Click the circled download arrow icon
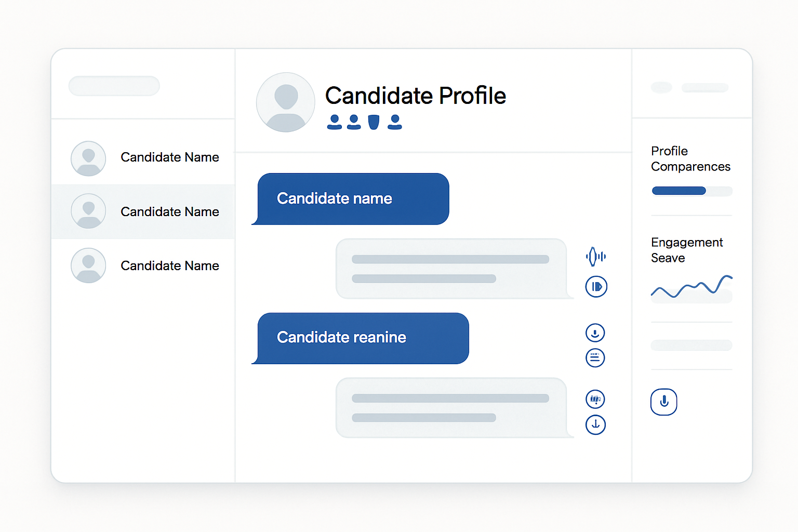This screenshot has height=532, width=798. click(595, 425)
